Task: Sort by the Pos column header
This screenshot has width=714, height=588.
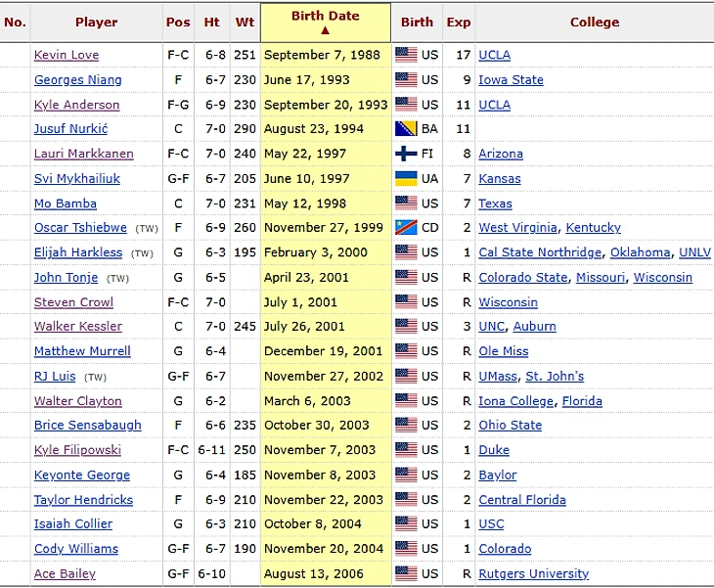Action: pos(178,23)
